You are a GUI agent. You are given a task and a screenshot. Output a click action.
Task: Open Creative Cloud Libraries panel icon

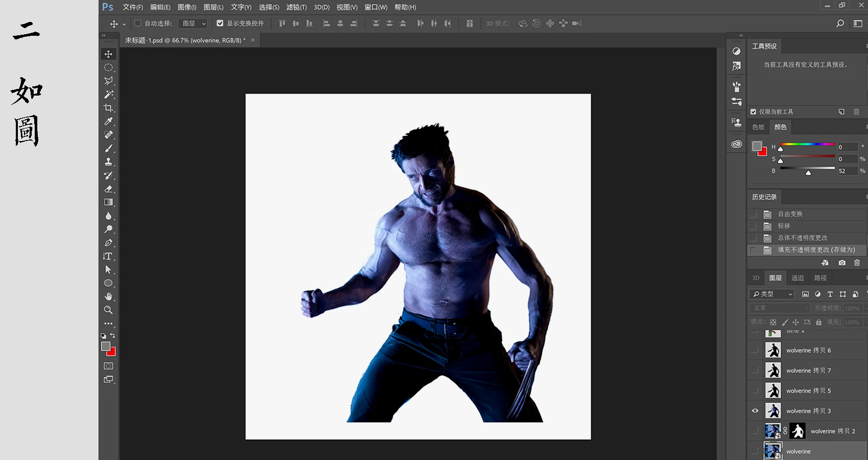tap(736, 144)
